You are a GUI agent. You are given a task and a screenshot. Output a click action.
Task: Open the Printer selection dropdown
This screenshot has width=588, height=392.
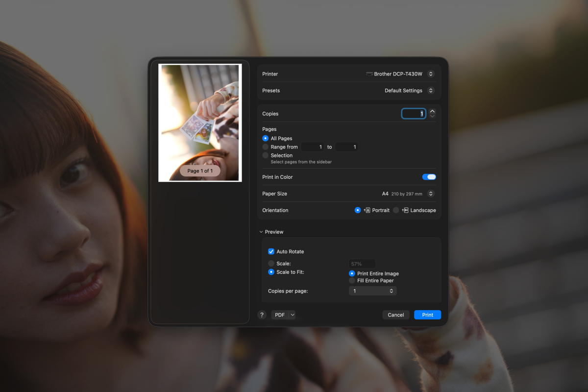click(x=431, y=74)
